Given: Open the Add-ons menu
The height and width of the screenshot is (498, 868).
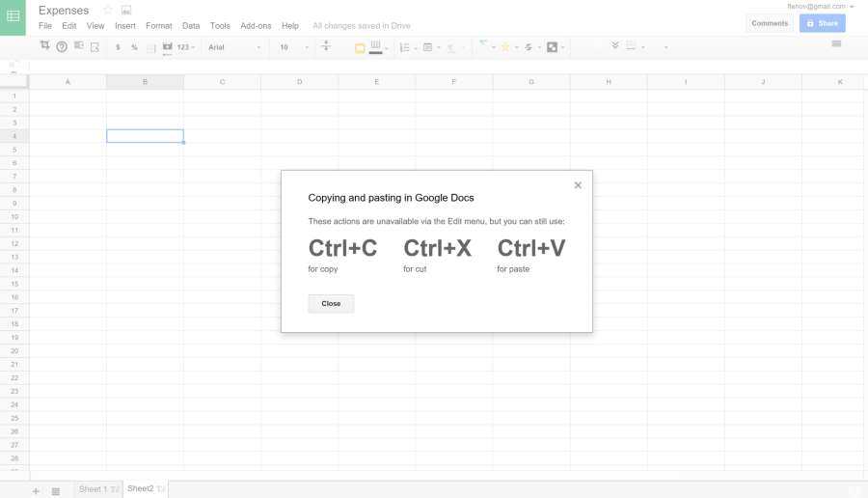Looking at the screenshot, I should click(256, 26).
